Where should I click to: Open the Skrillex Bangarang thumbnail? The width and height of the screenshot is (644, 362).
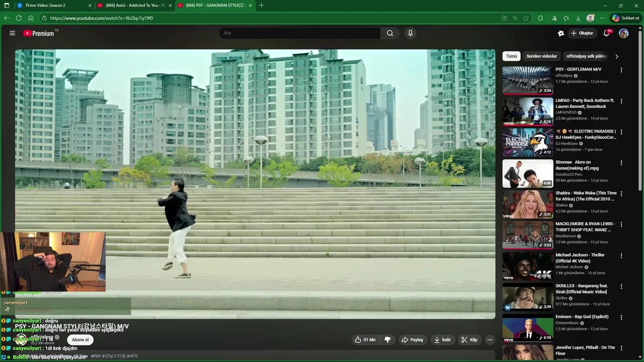(x=527, y=297)
